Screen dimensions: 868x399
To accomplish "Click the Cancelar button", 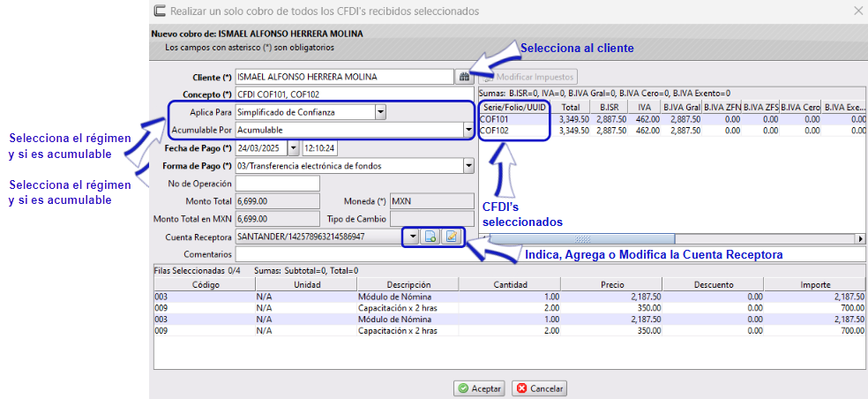I will click(x=539, y=388).
